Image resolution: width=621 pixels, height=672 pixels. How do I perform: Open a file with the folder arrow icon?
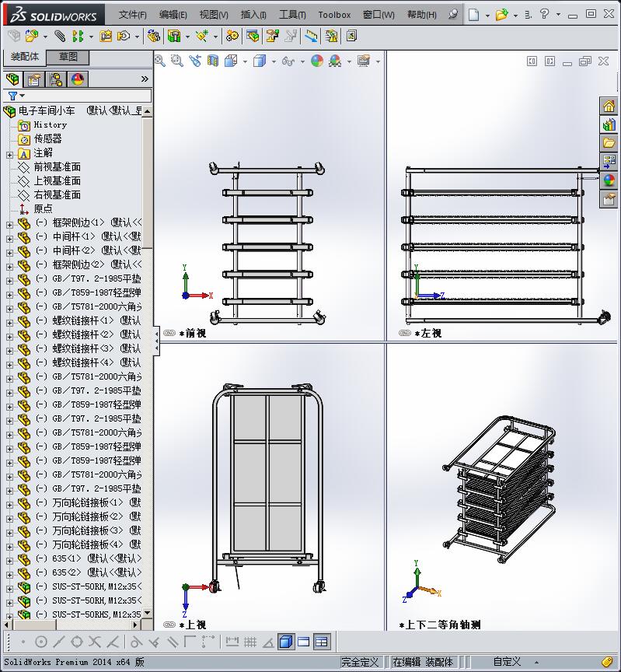tap(501, 15)
